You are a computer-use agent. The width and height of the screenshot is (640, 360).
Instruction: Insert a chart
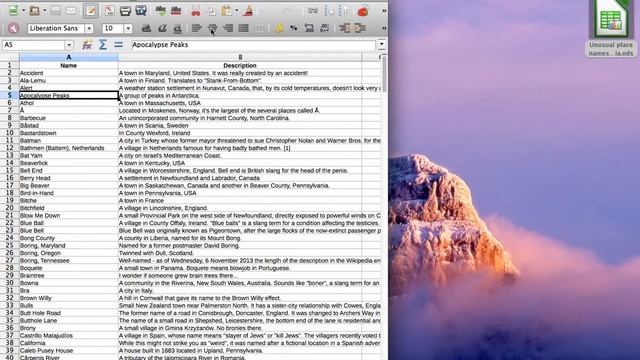[x=363, y=11]
